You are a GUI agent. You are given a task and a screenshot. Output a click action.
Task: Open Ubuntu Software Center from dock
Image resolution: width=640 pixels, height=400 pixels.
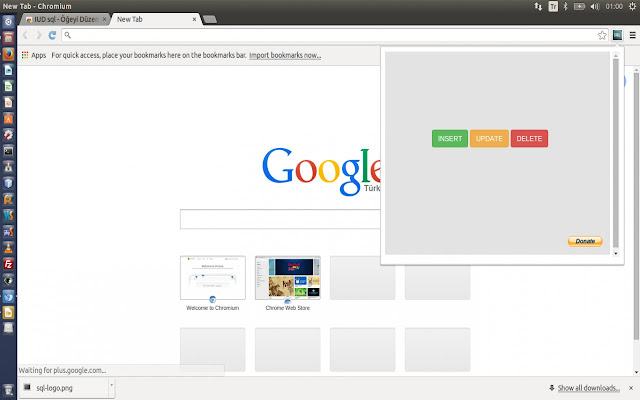tap(8, 118)
